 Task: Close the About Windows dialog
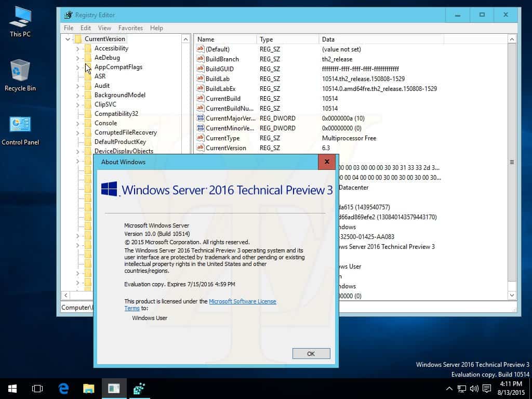coord(327,162)
